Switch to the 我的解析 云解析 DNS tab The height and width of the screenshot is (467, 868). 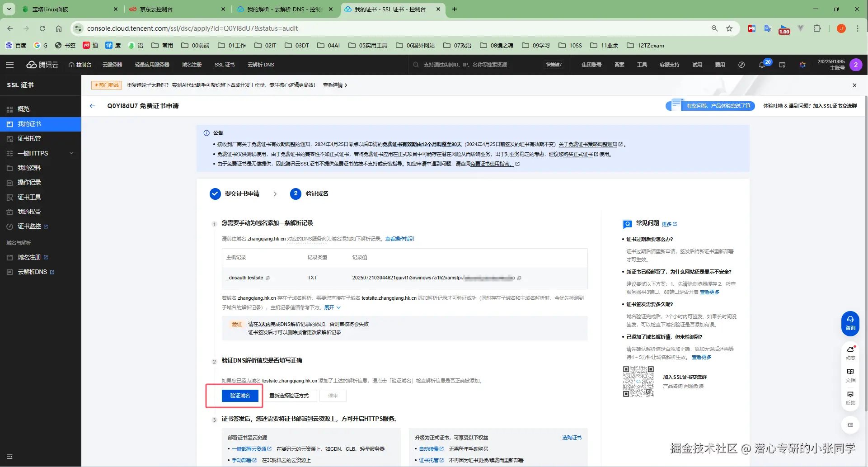click(x=284, y=9)
